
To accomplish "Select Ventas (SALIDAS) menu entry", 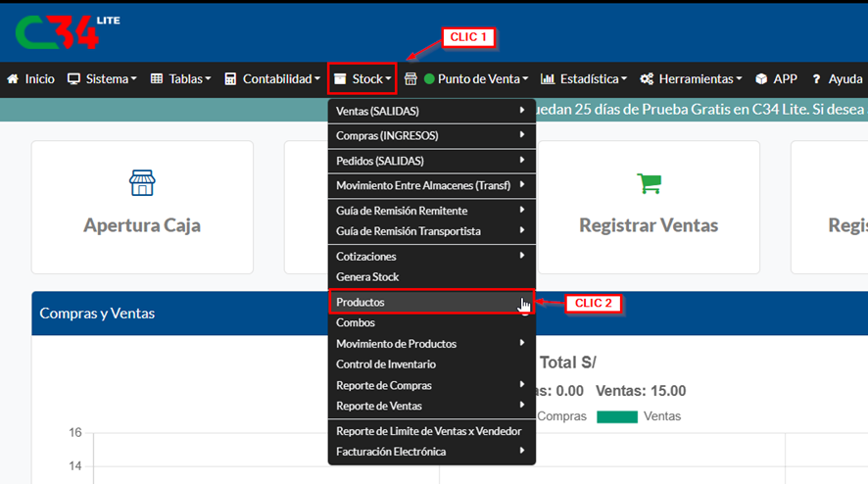I will [377, 111].
